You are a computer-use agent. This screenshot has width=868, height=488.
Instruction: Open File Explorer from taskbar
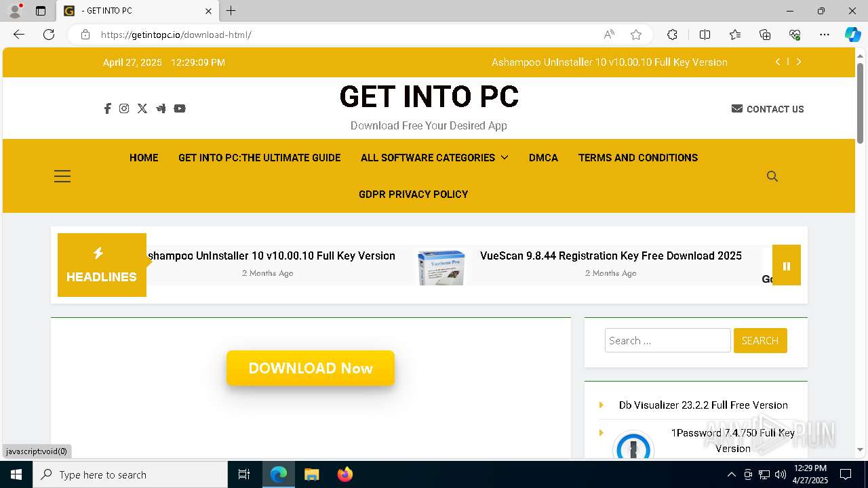311,474
